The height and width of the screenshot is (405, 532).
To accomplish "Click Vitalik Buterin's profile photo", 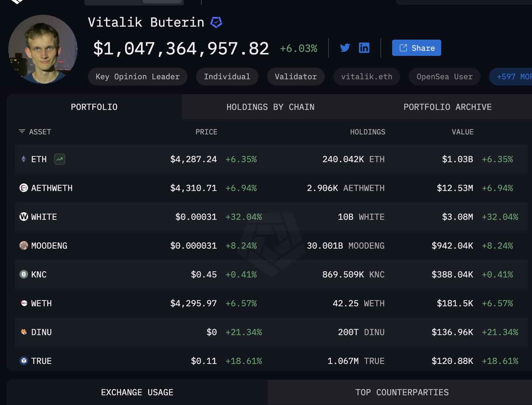I will click(43, 49).
